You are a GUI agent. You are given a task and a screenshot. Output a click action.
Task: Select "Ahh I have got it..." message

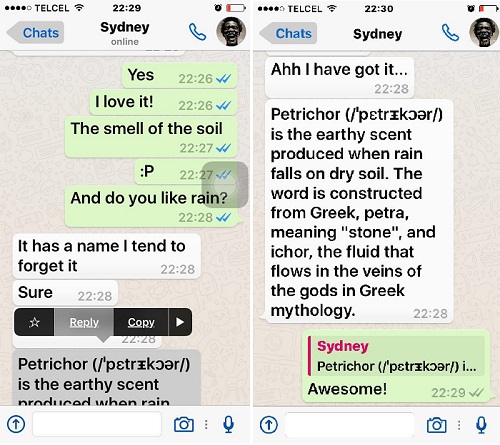coord(339,77)
